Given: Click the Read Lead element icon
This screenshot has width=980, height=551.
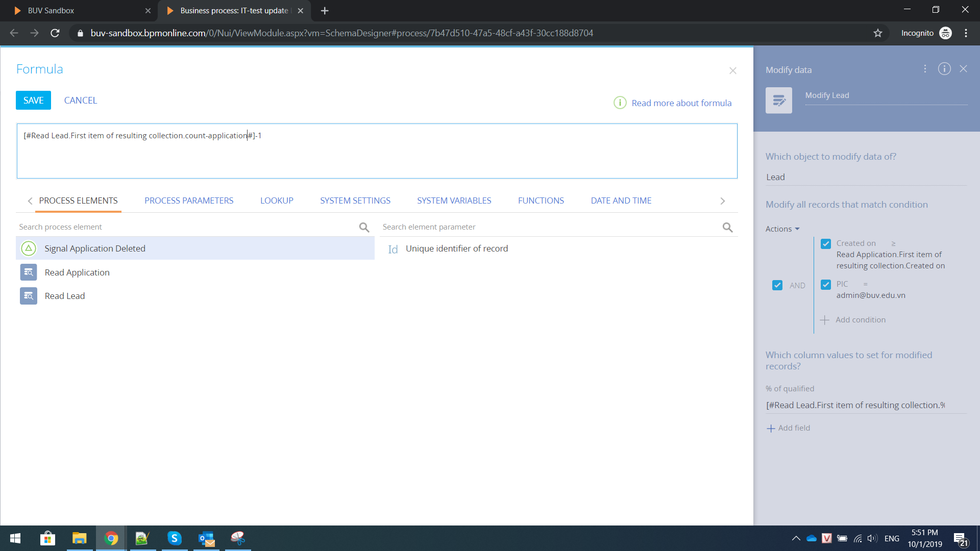Looking at the screenshot, I should click(29, 296).
